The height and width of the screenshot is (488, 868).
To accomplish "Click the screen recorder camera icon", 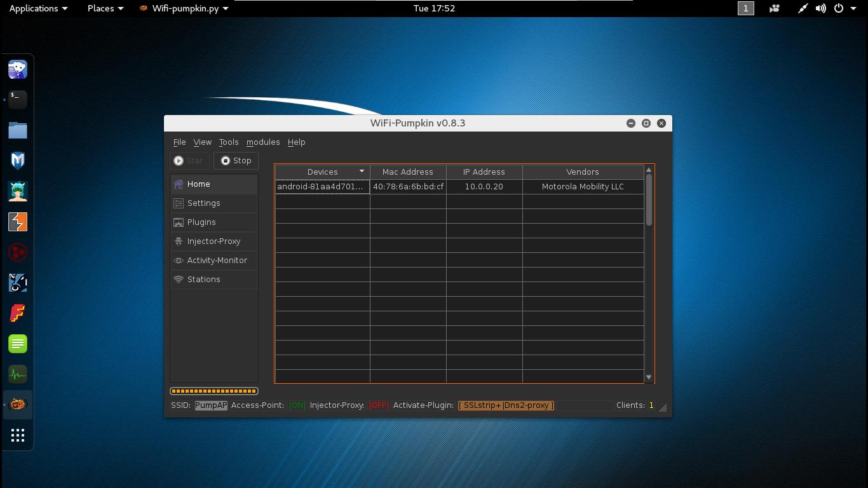I will [x=775, y=8].
